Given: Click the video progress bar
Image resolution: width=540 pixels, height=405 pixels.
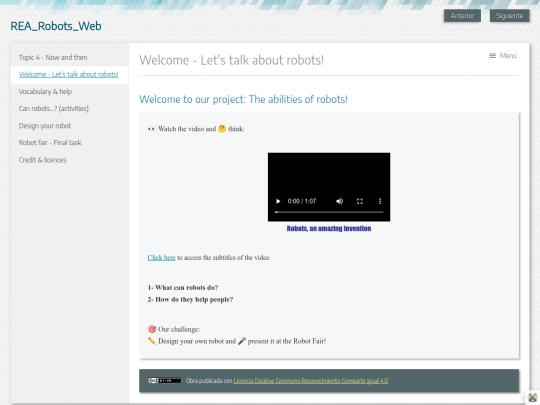Looking at the screenshot, I should [329, 212].
